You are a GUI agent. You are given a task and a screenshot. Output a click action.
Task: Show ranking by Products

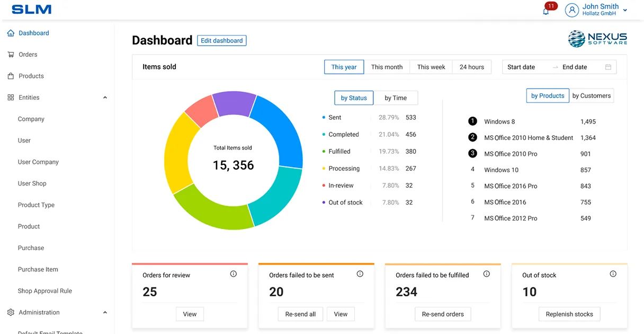pos(548,96)
